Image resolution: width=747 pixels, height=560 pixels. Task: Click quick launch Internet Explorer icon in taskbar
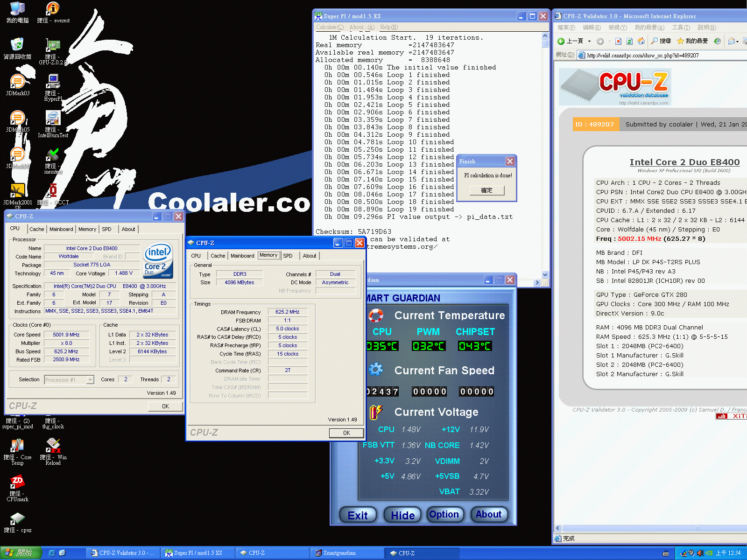[x=51, y=553]
